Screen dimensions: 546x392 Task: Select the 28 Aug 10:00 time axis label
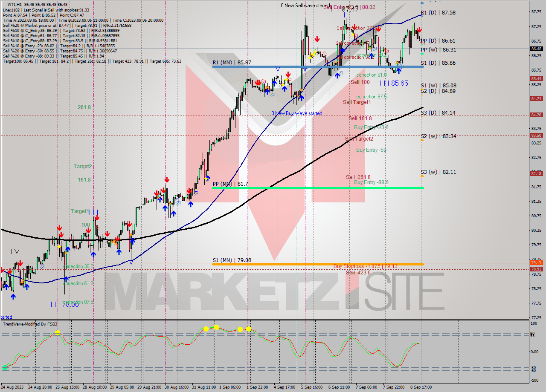coord(96,387)
